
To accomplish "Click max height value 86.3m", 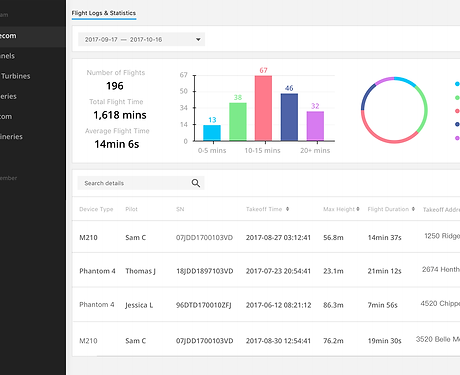I will click(333, 305).
